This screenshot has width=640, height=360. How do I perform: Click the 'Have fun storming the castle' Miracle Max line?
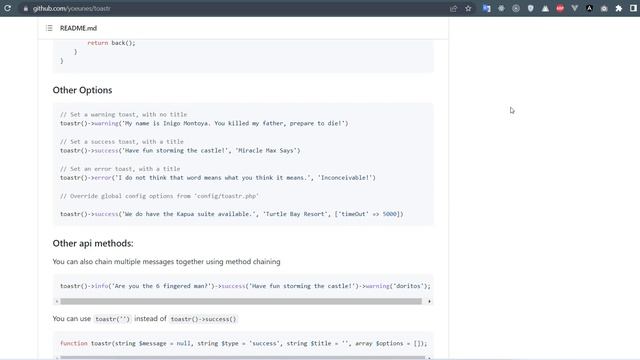[x=180, y=151]
